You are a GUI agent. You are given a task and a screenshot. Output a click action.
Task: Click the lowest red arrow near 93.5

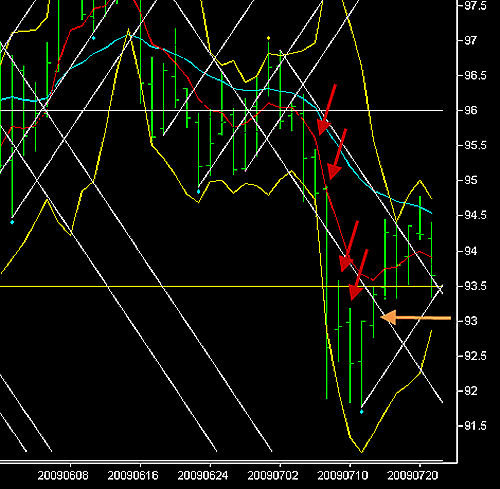click(358, 275)
